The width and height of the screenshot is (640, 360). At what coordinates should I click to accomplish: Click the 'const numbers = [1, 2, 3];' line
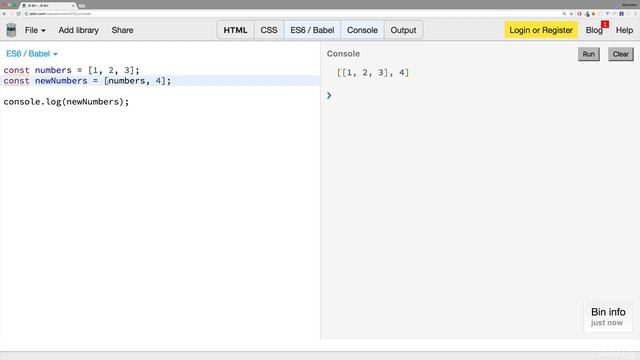(71, 70)
